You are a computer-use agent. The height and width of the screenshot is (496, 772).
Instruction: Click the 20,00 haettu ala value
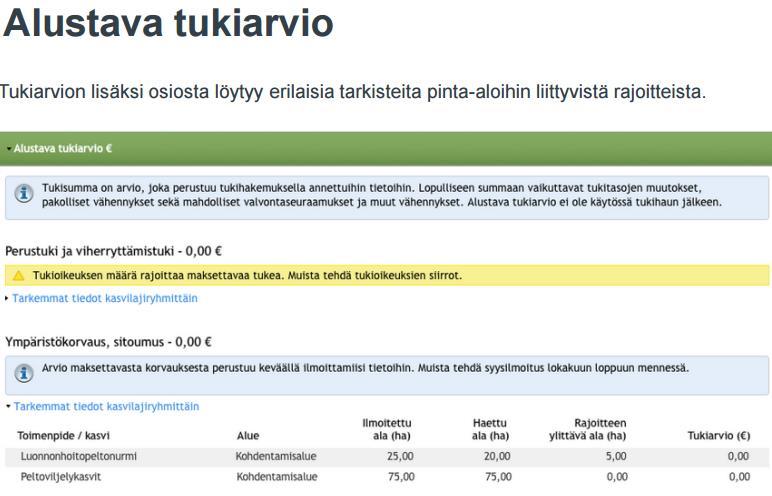pos(497,457)
